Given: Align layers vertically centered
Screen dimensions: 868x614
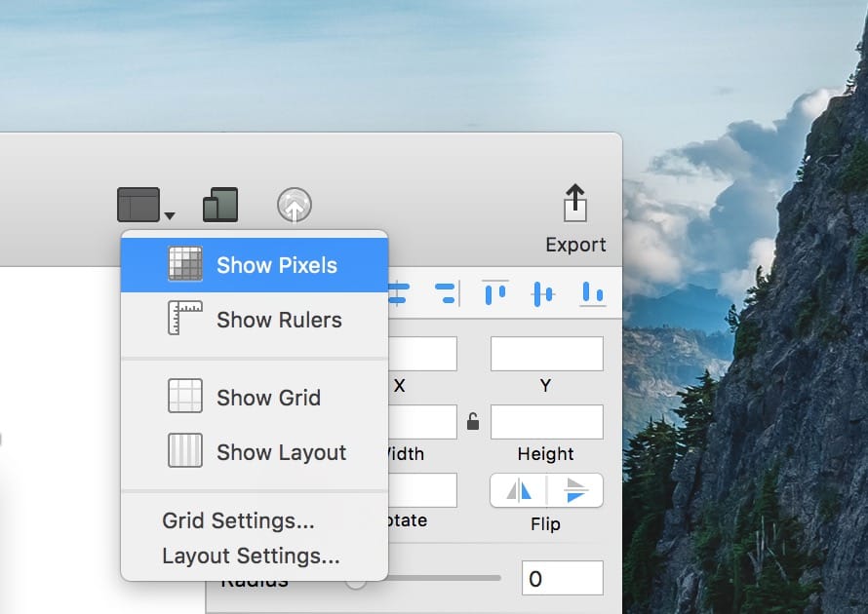Looking at the screenshot, I should (x=543, y=293).
